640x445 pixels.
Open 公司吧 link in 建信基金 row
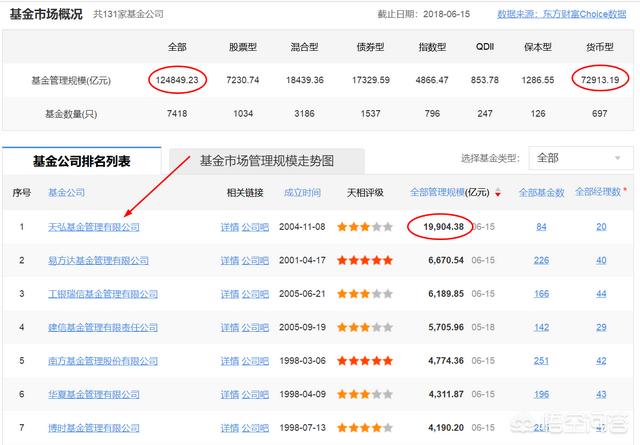tap(255, 327)
